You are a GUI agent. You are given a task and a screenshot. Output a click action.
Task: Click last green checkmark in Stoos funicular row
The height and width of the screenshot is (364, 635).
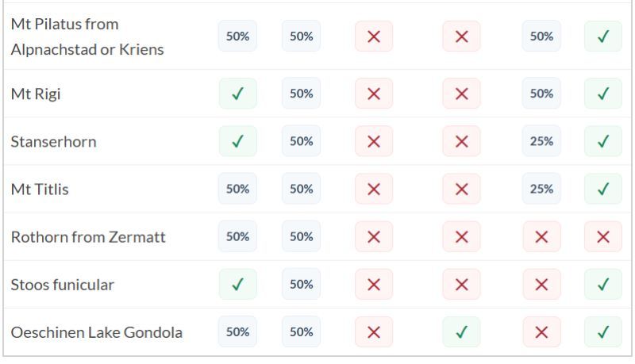602,284
